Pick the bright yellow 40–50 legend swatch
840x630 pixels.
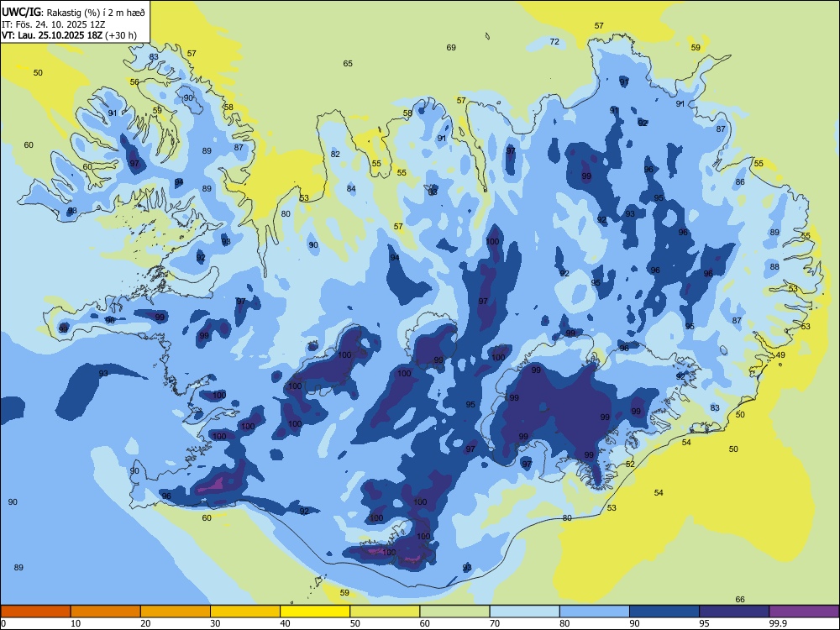pyautogui.click(x=315, y=612)
